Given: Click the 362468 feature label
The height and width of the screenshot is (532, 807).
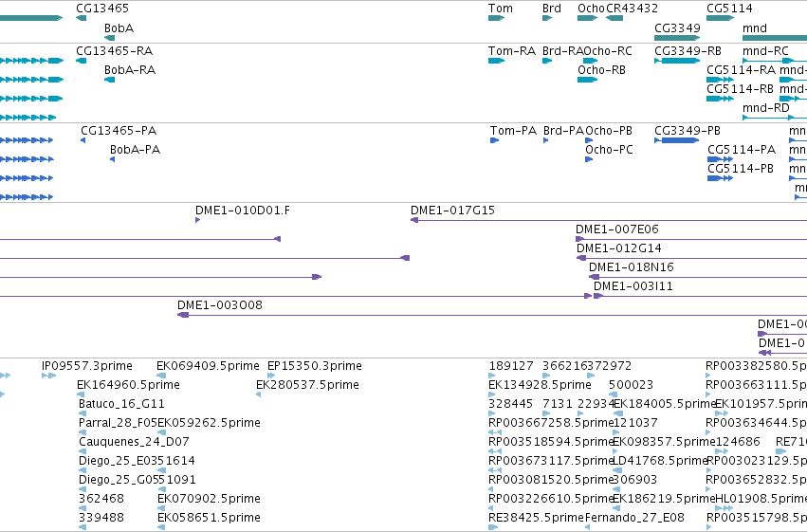Looking at the screenshot, I should pyautogui.click(x=101, y=499).
